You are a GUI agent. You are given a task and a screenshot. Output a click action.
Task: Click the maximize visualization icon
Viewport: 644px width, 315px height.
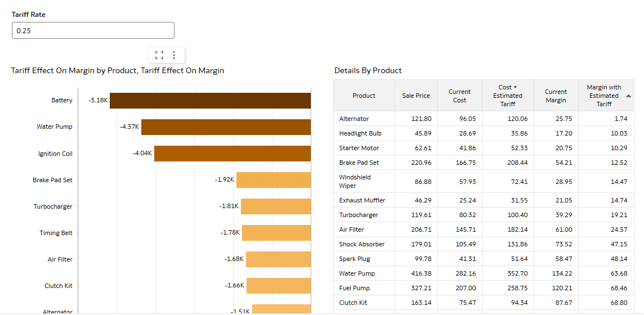point(159,55)
